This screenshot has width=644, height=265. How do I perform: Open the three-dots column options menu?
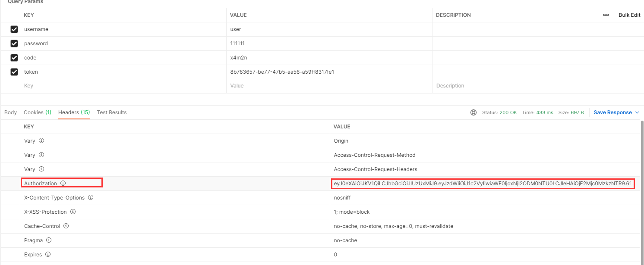pos(606,15)
